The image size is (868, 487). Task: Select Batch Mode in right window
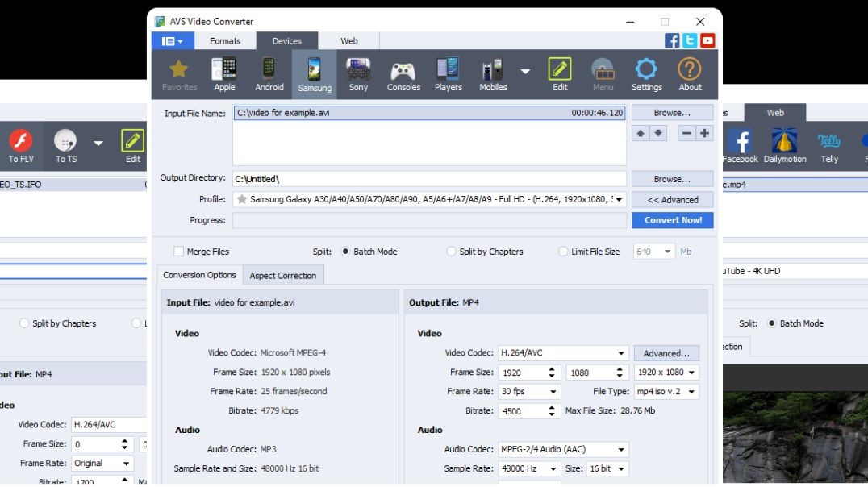click(x=772, y=323)
